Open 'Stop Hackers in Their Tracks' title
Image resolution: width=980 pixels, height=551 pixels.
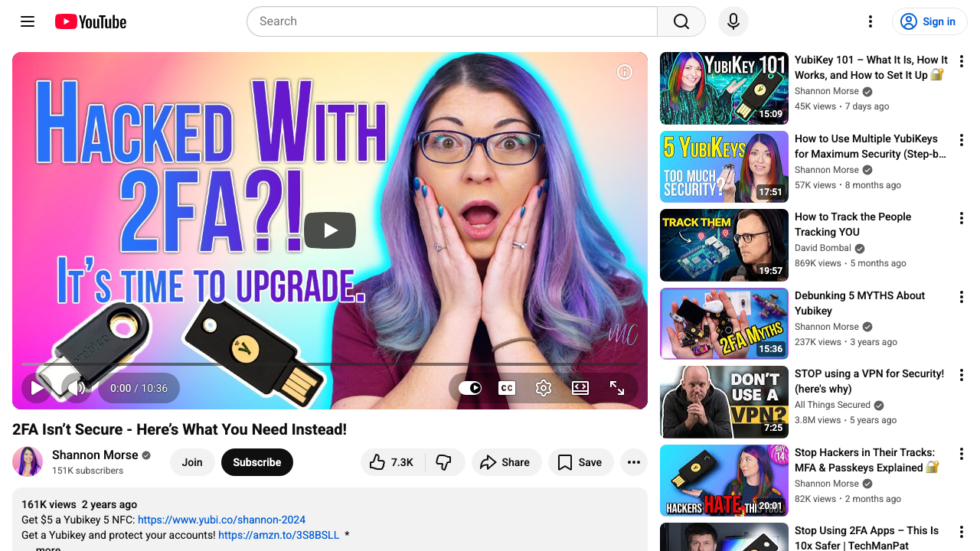867,460
